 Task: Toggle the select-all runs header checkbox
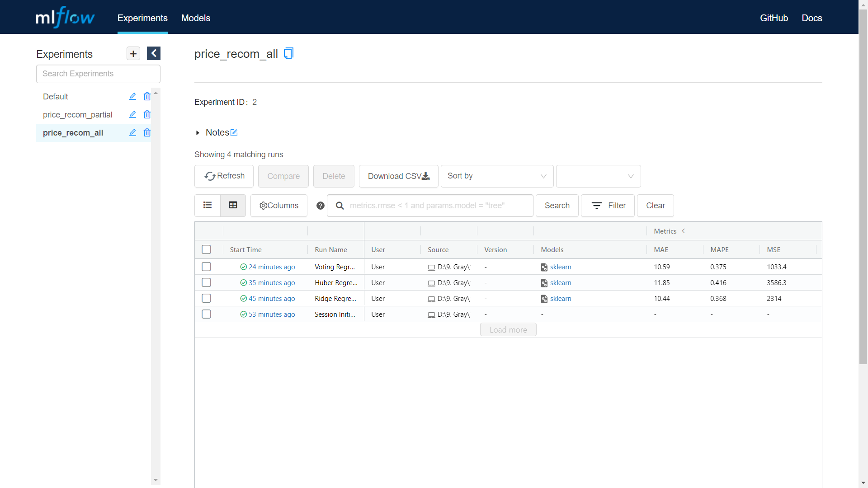coord(207,250)
